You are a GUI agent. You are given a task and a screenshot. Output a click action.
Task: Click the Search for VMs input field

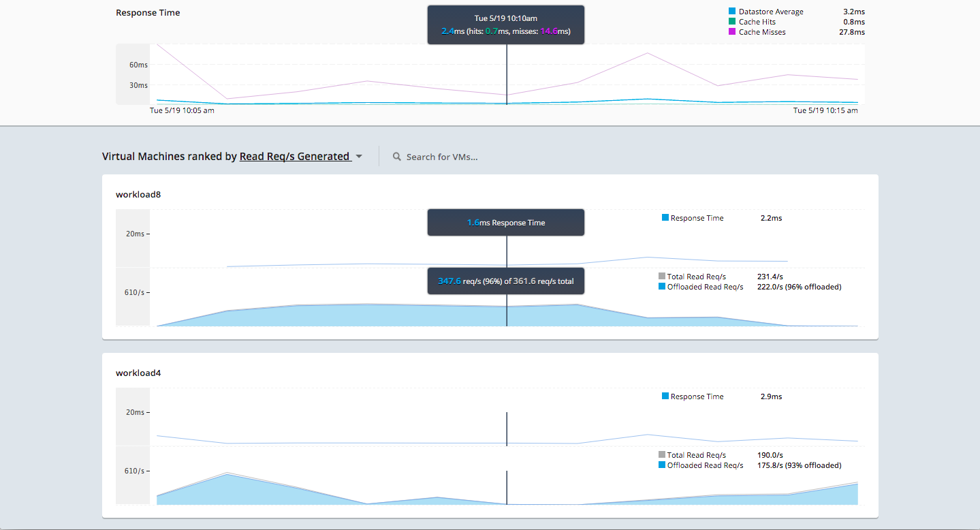(x=442, y=157)
